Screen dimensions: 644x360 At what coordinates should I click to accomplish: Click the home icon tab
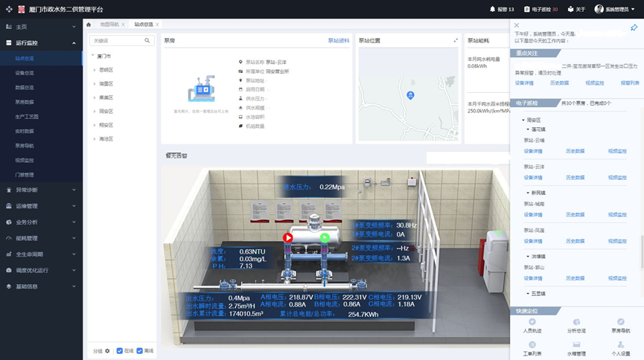[89, 25]
